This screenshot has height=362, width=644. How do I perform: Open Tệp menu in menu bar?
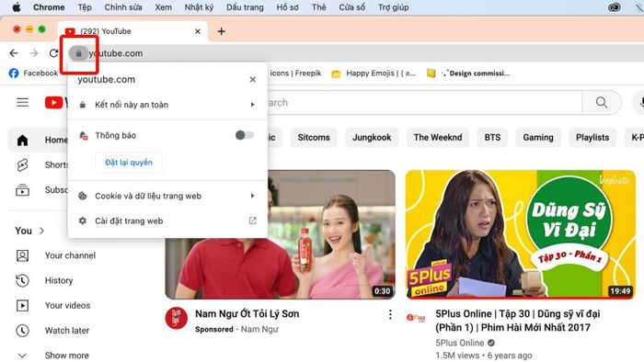coord(85,7)
